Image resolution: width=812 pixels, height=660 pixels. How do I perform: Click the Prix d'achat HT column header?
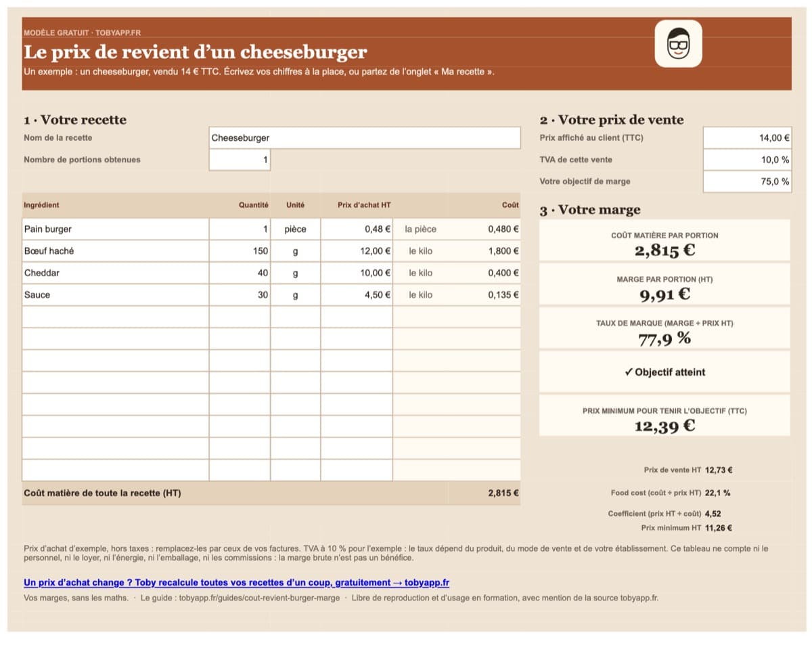click(x=364, y=205)
